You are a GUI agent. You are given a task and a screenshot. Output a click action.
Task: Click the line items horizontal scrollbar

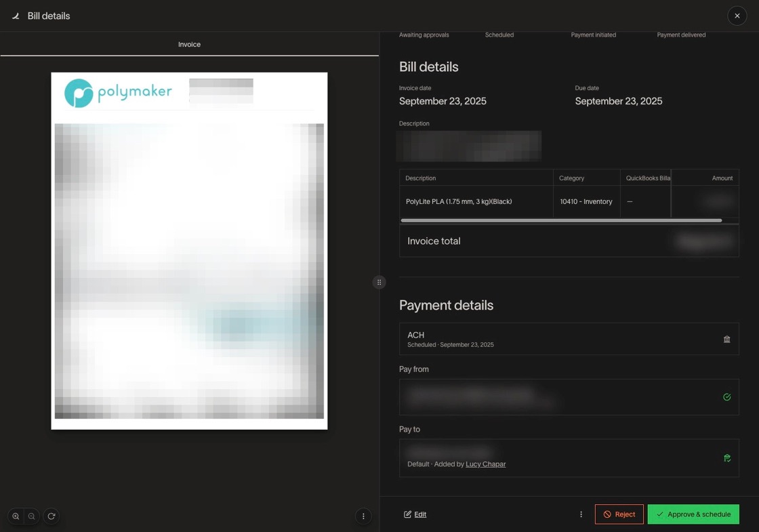point(561,220)
